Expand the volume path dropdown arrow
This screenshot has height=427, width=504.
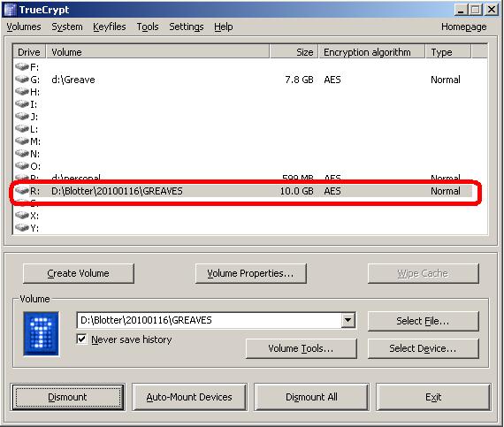347,320
